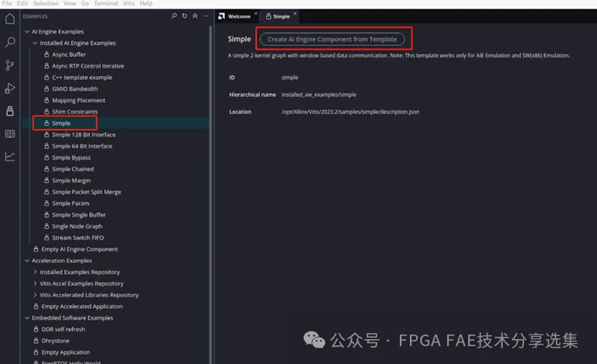Viewport: 597px width, 364px height.
Task: Open the Vitis menu
Action: coord(129,3)
